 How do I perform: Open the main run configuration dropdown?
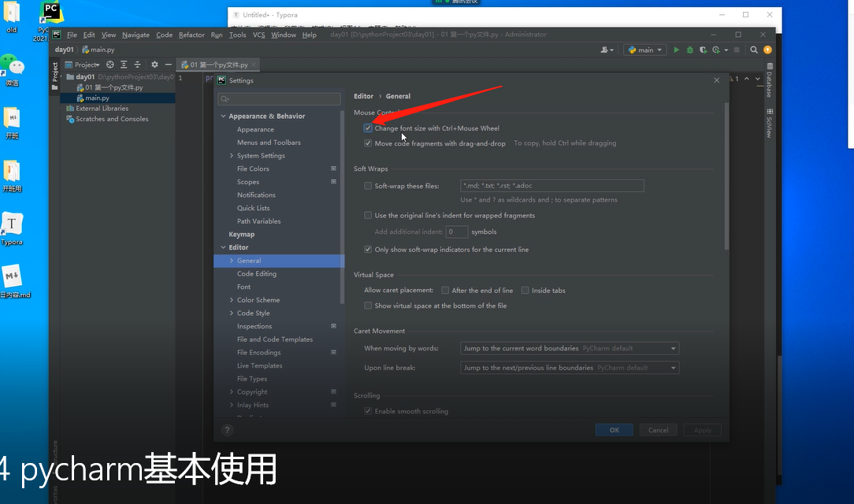tap(645, 50)
